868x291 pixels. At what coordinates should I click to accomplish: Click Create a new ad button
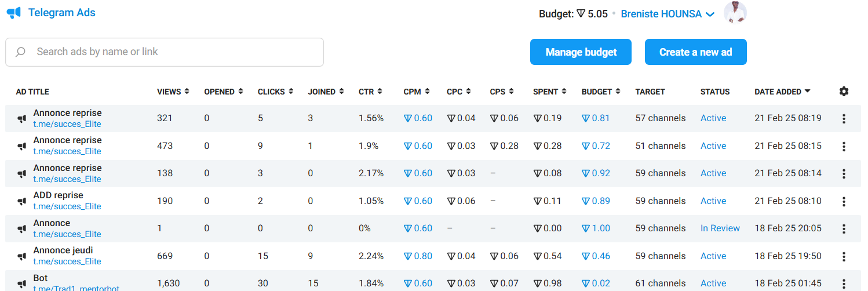tap(695, 52)
